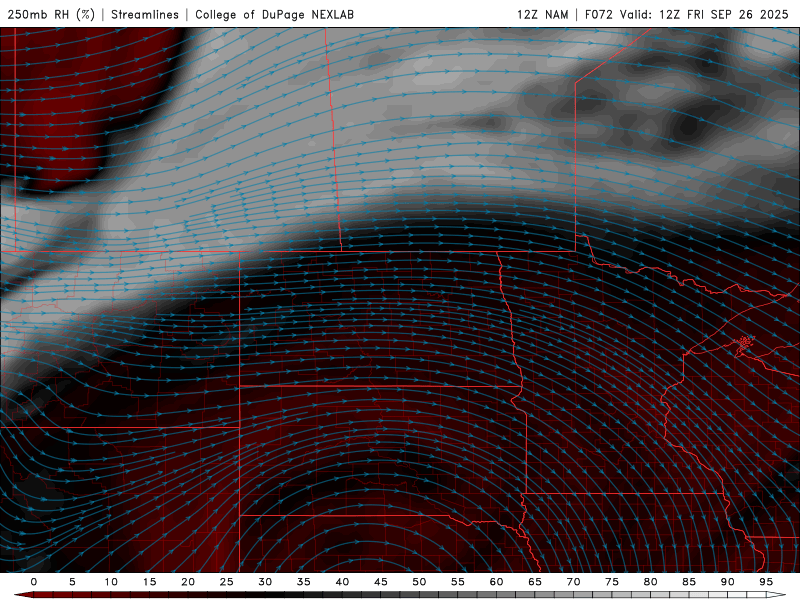Screen dimensions: 800x600
Task: Click the legend value '0'
Action: (34, 582)
